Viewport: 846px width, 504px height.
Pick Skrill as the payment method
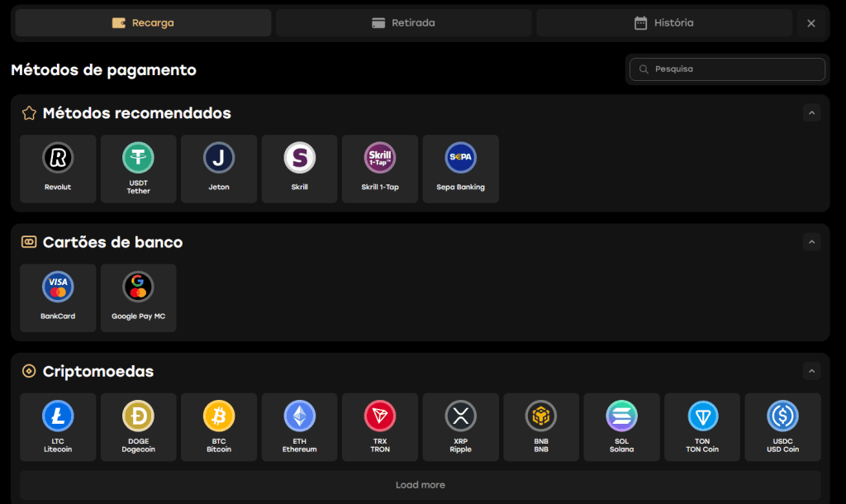click(299, 169)
